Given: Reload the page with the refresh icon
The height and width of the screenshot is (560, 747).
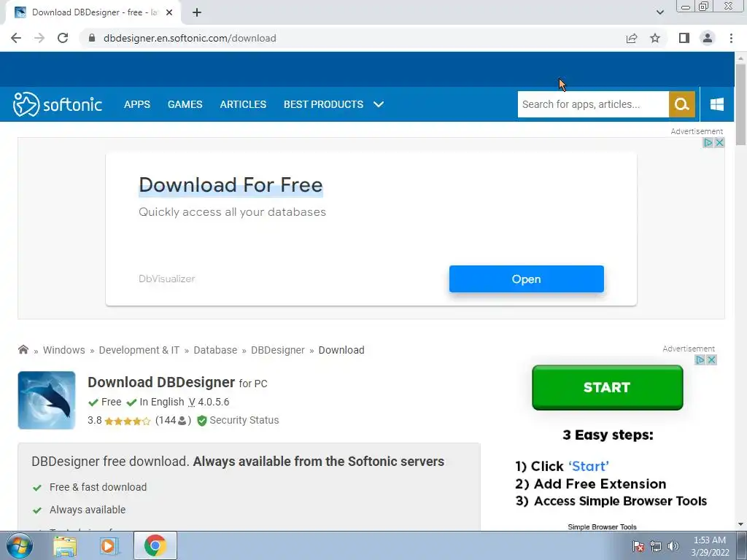Looking at the screenshot, I should click(x=63, y=38).
